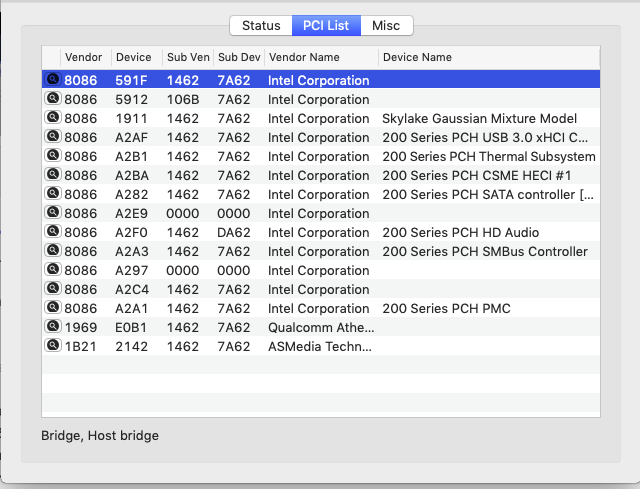Click vendor ID 1B21 cell

tap(81, 347)
